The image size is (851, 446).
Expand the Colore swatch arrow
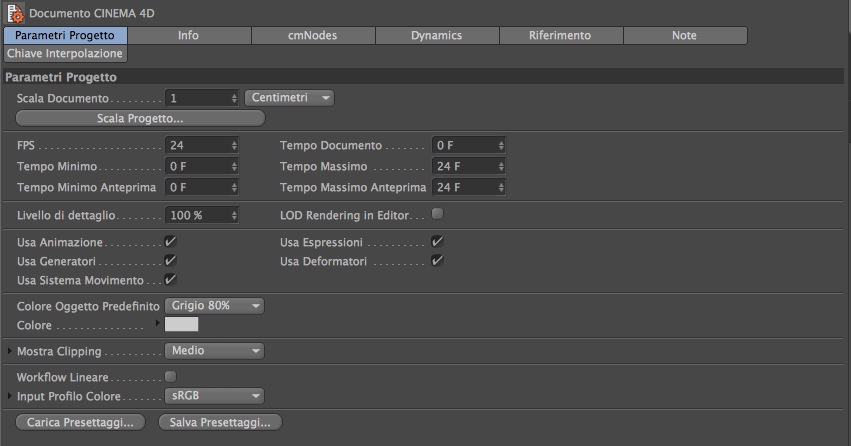pos(156,325)
